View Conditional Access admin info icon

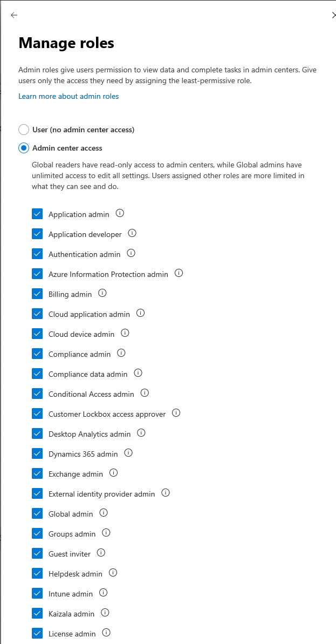pyautogui.click(x=145, y=393)
